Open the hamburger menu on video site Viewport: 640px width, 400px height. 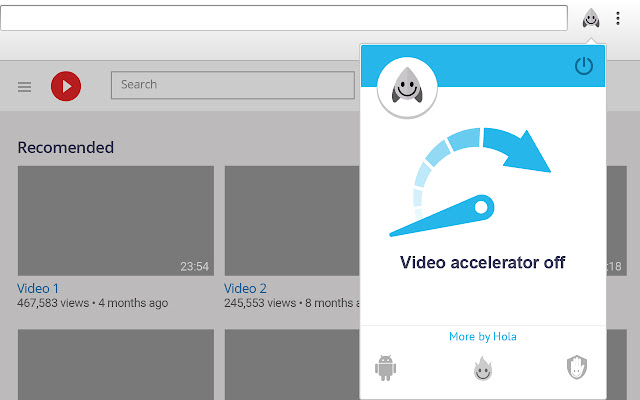(x=25, y=86)
